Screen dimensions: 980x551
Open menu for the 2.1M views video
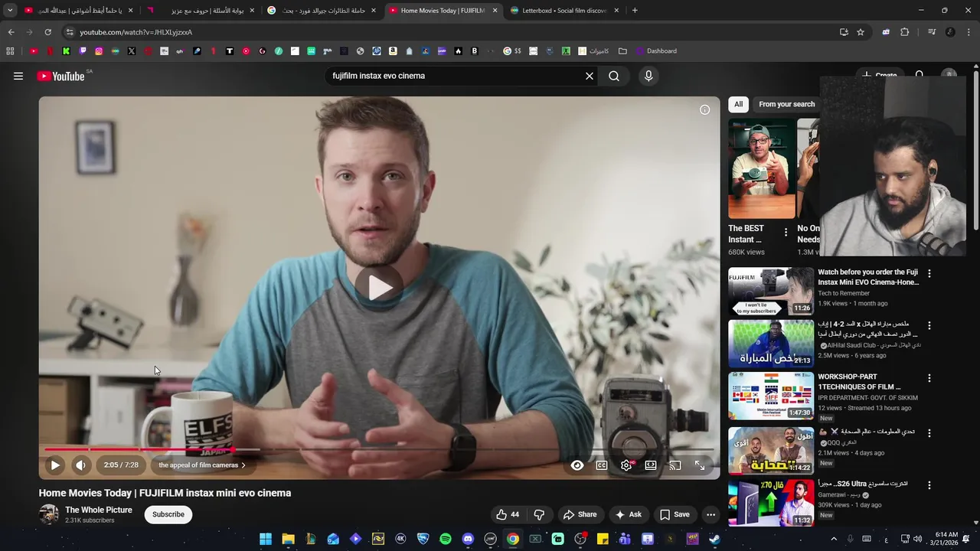[929, 433]
